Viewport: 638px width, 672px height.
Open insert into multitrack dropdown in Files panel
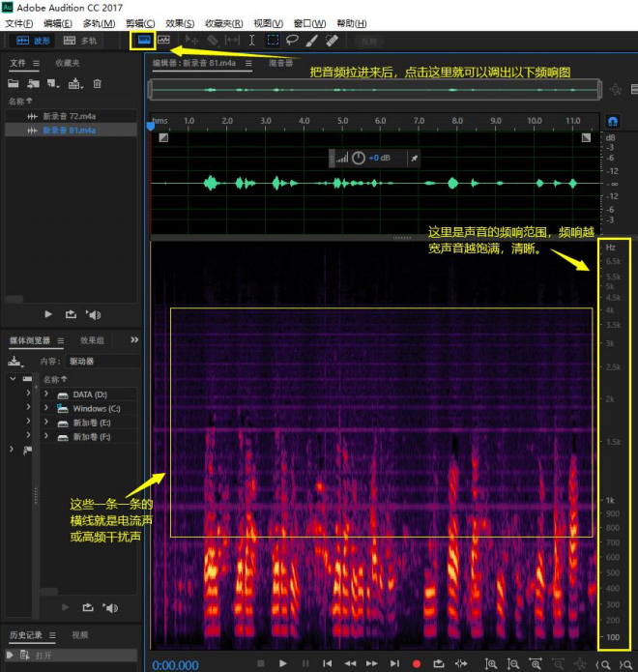pyautogui.click(x=75, y=83)
